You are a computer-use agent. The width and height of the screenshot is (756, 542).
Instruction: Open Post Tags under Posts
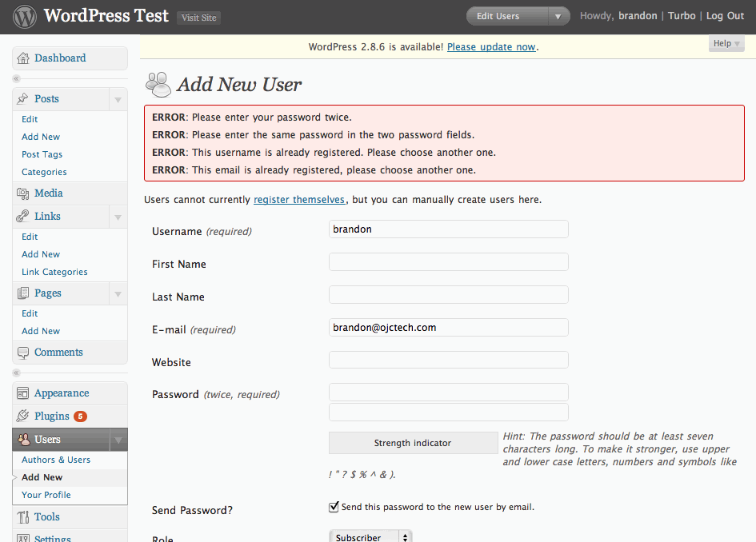[42, 154]
